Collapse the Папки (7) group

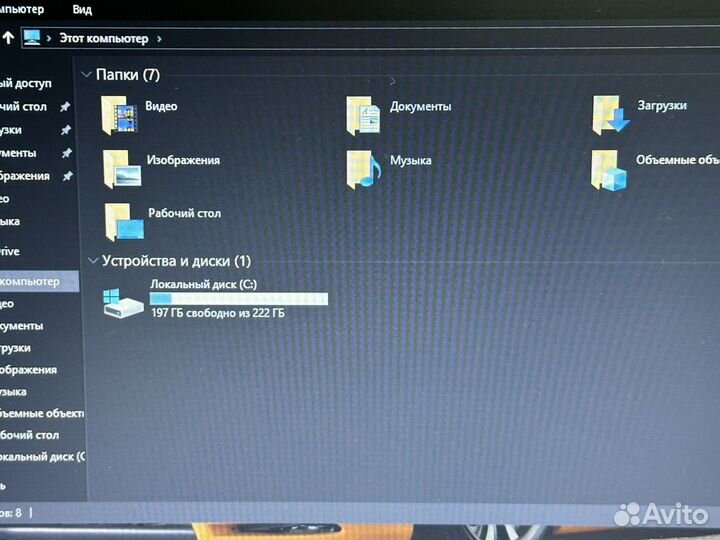[87, 75]
